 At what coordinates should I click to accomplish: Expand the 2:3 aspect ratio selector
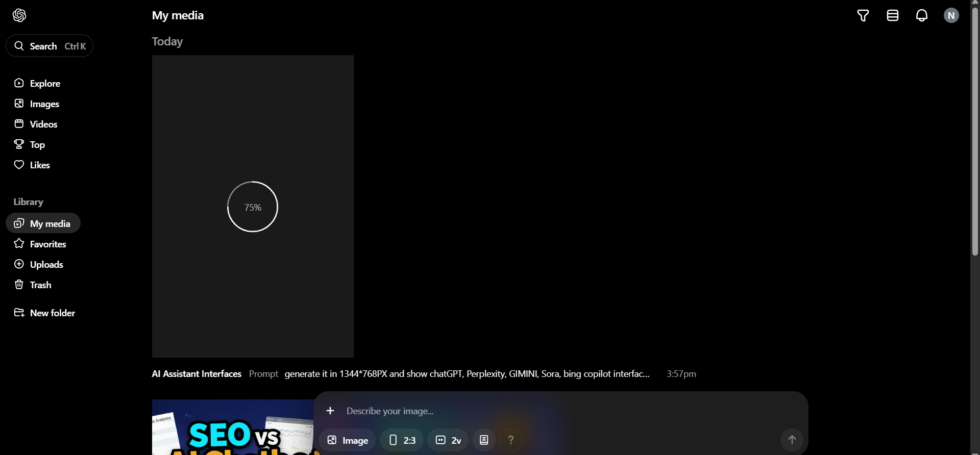click(402, 440)
